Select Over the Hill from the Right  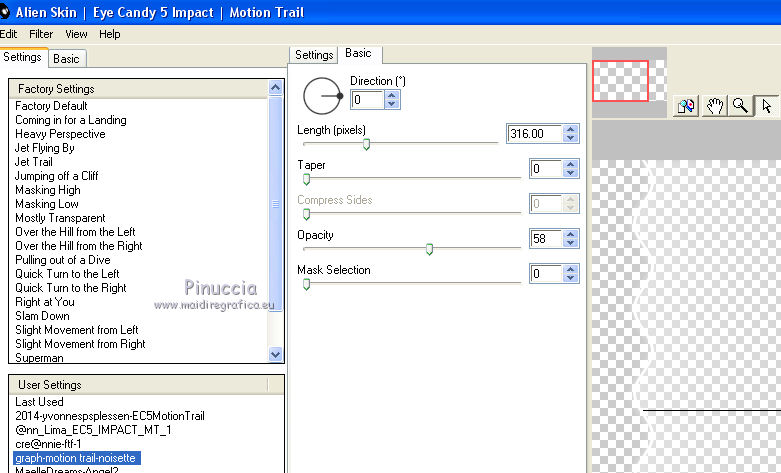coord(79,245)
